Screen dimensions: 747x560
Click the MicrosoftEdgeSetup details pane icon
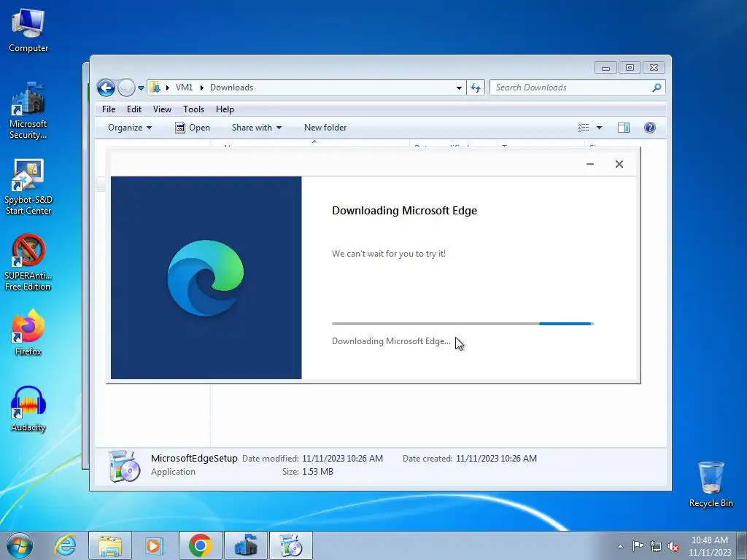124,466
